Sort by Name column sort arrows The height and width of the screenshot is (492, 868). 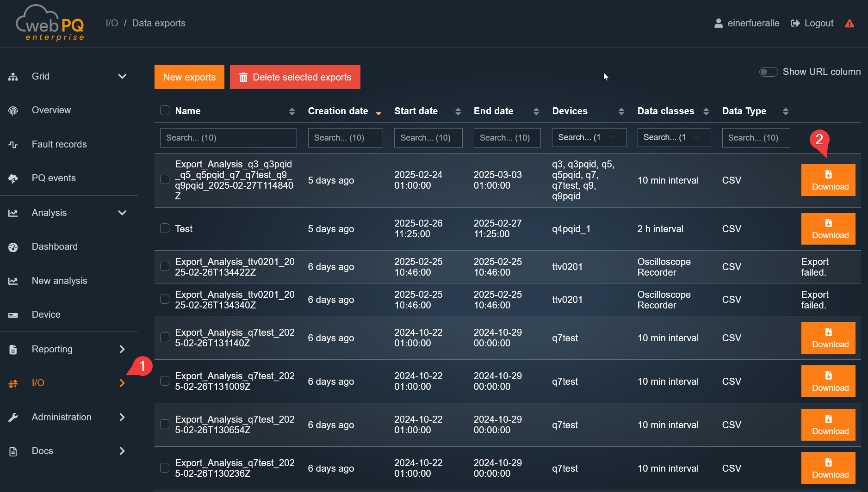pos(291,111)
